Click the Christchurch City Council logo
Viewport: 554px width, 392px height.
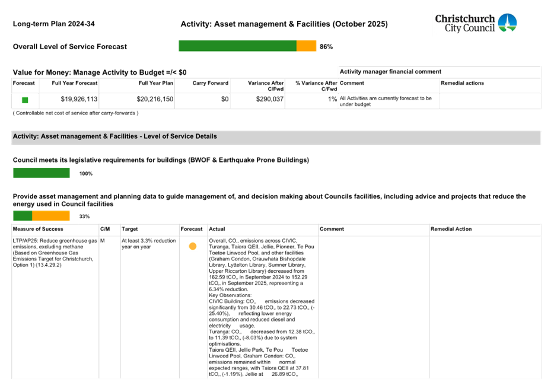(x=475, y=23)
